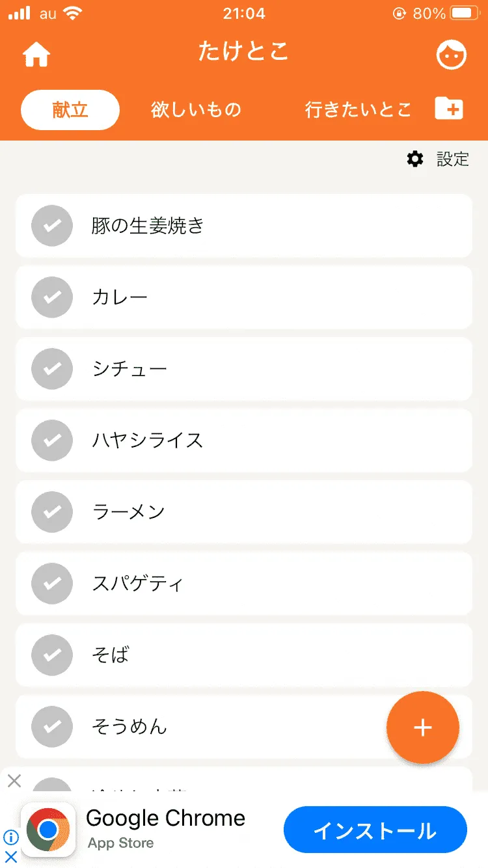488x868 pixels.
Task: Open the スパゲティ list entry
Action: tap(260, 584)
